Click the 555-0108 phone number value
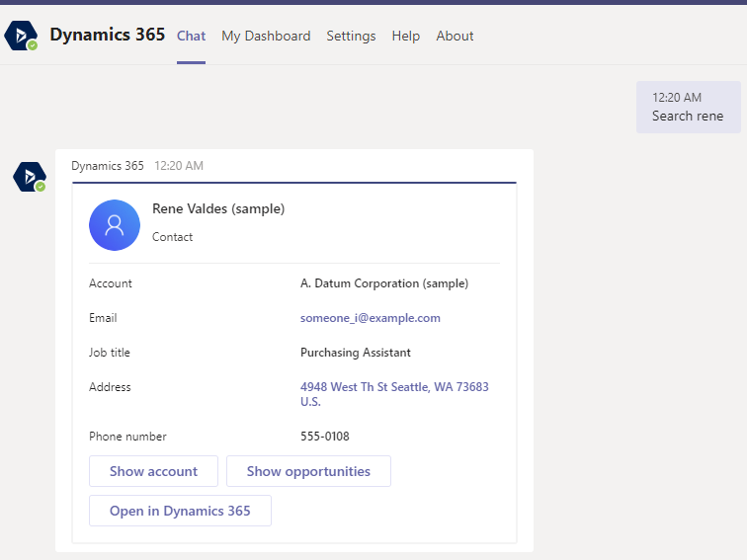747x560 pixels. click(325, 437)
